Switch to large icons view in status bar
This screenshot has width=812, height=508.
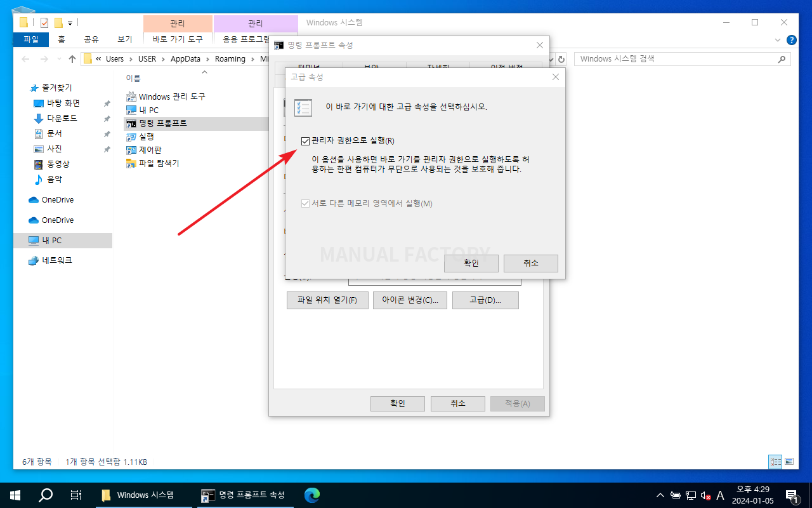pos(789,462)
